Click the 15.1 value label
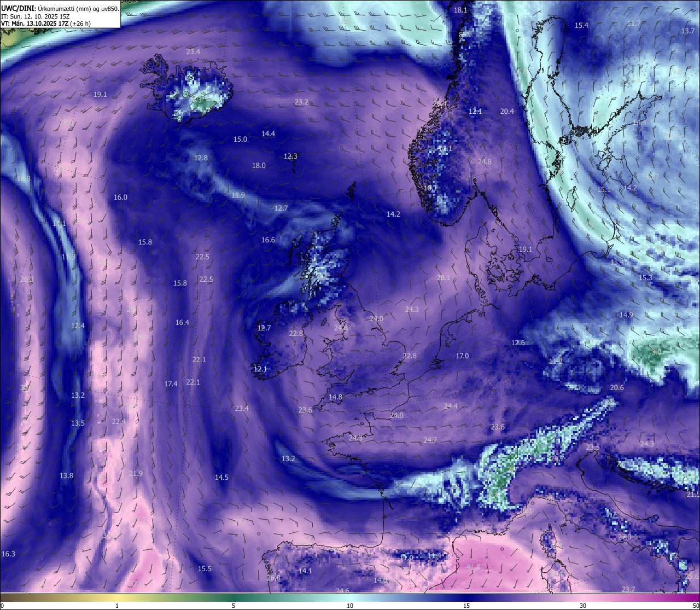Viewport: 700px width, 610px height. tap(603, 190)
